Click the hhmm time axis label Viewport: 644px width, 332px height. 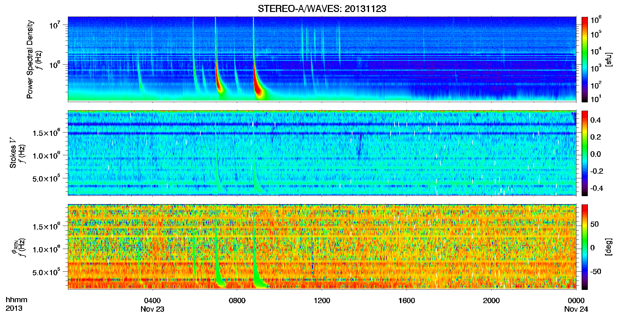[x=17, y=300]
